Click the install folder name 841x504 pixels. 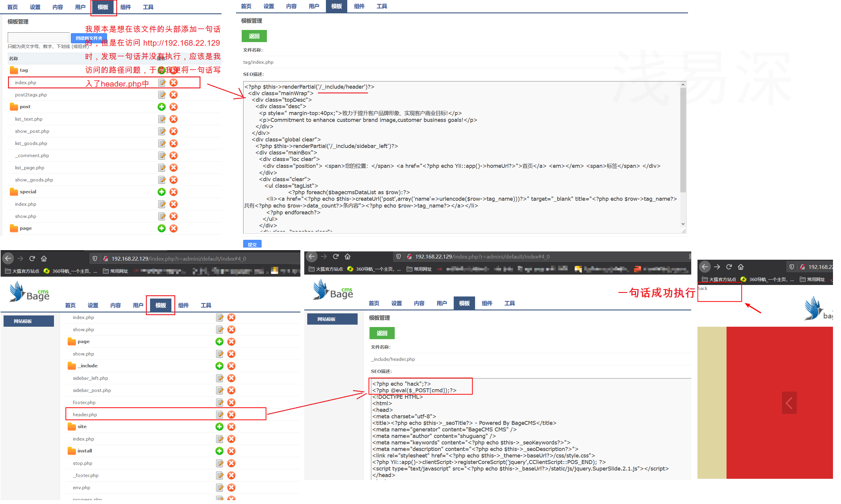click(x=85, y=451)
